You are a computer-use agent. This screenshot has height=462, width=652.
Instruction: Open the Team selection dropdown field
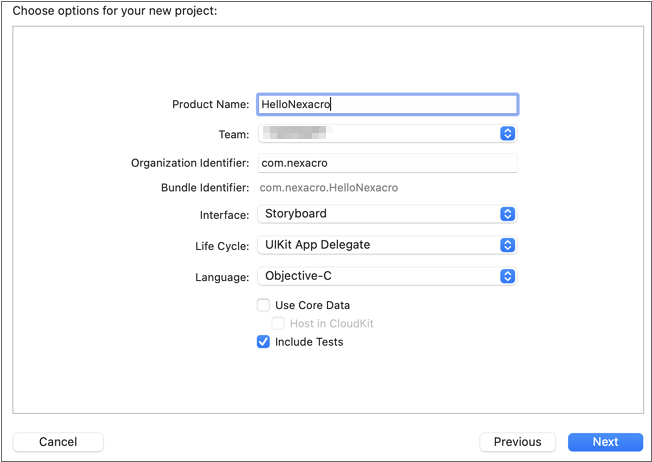(378, 134)
